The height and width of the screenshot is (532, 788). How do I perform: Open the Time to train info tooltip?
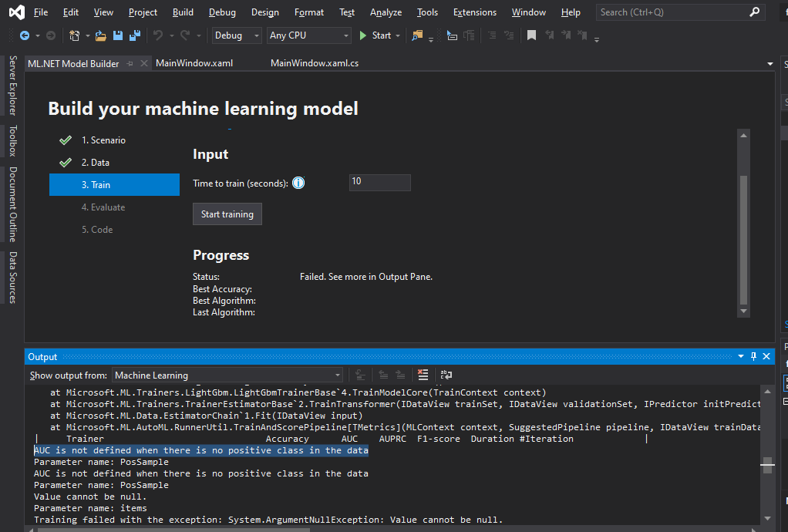click(298, 183)
